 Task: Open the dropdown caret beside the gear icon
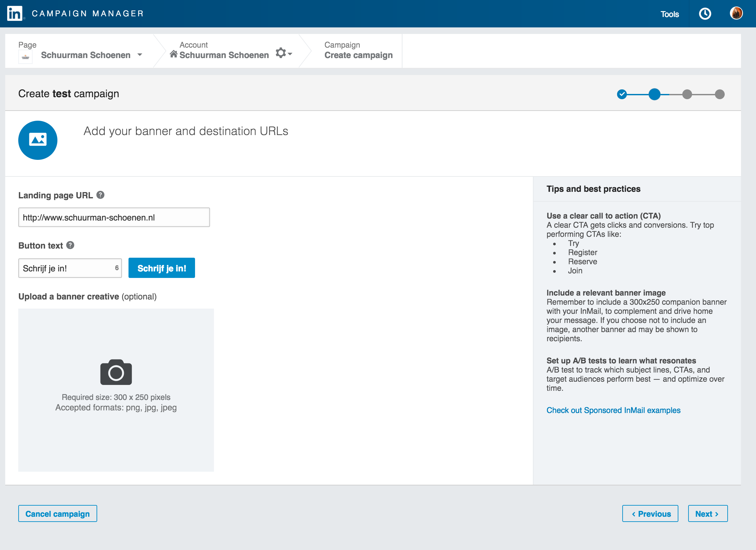pos(290,54)
